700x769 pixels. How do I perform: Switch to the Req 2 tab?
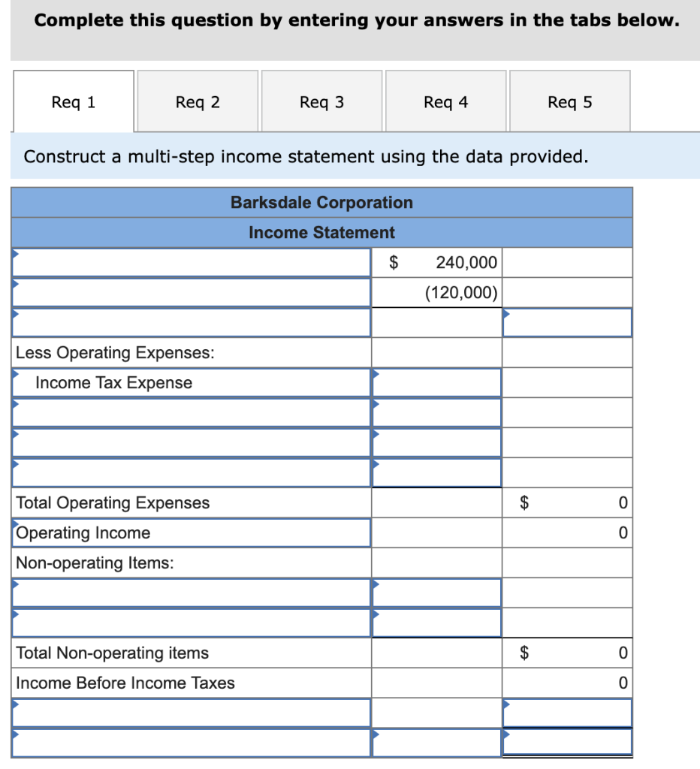[198, 101]
